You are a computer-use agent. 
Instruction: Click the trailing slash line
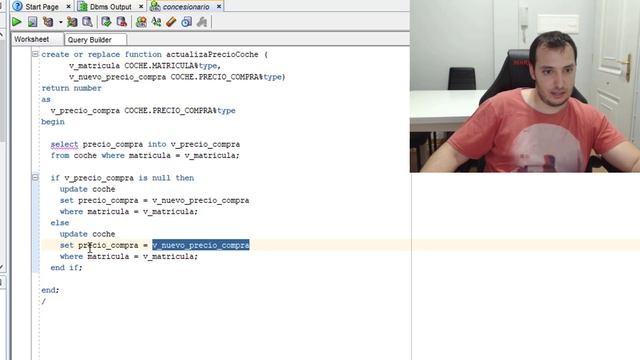pos(43,301)
